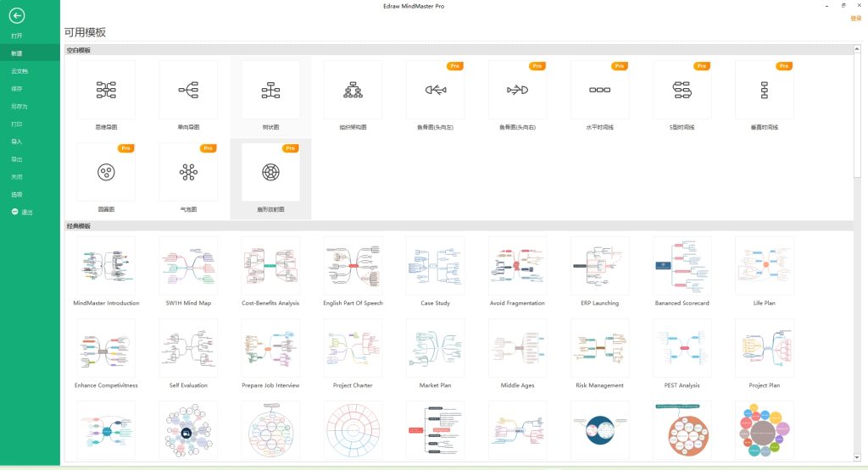The width and height of the screenshot is (868, 470).
Task: Click the 登录 login link
Action: tap(855, 18)
